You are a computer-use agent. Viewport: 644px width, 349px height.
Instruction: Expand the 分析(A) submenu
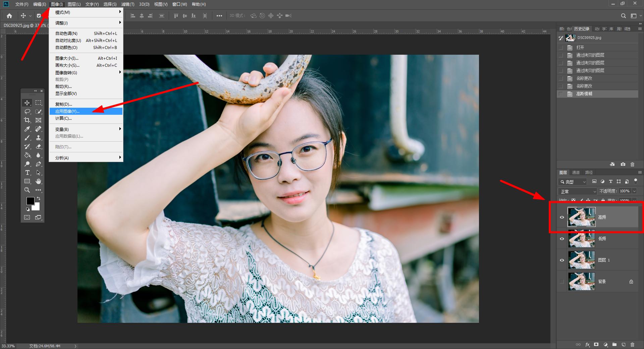coord(86,158)
